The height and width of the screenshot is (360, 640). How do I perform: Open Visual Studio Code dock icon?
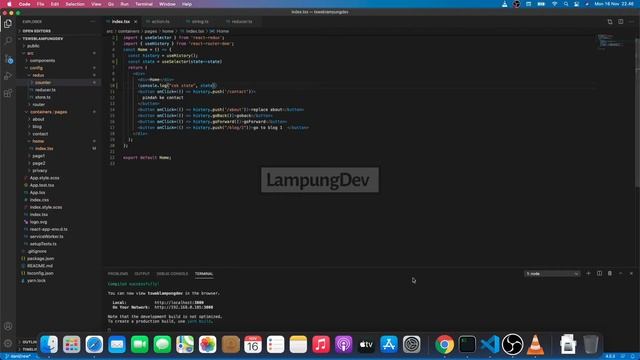490,344
